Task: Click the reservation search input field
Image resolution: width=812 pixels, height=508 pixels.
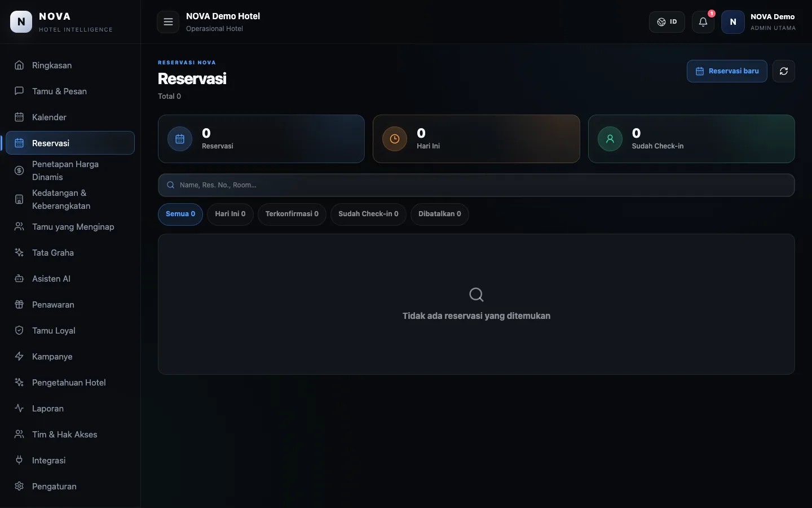Action: (x=476, y=185)
